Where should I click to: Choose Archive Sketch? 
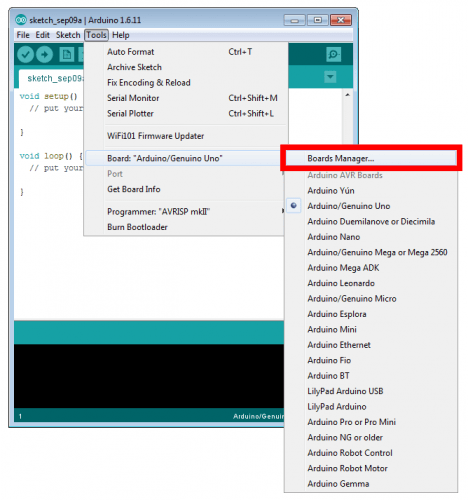pos(186,67)
